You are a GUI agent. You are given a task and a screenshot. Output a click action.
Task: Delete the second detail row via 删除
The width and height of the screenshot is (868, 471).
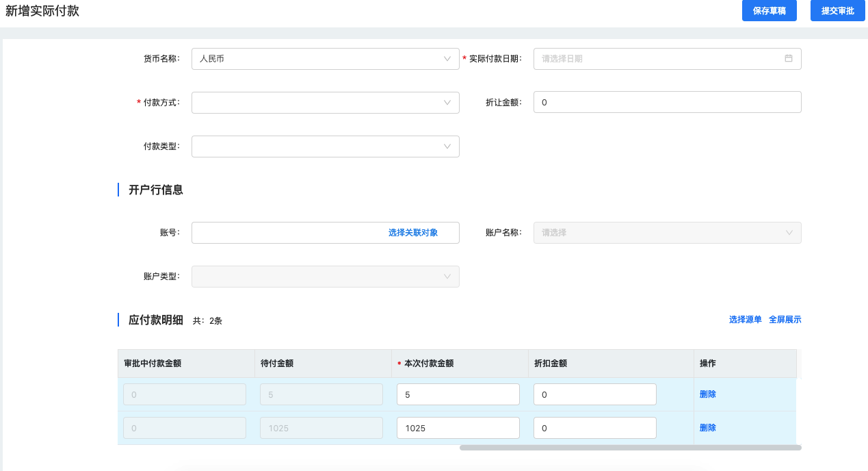pos(707,427)
